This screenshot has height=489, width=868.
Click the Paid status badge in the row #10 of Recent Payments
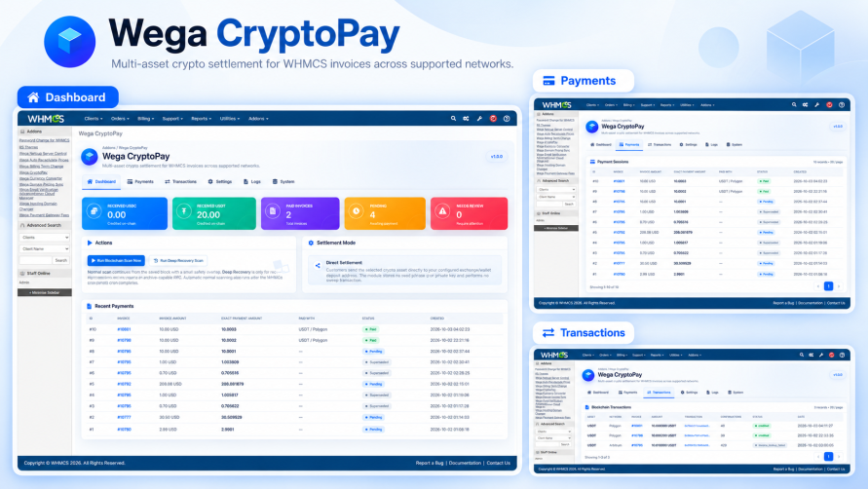371,329
